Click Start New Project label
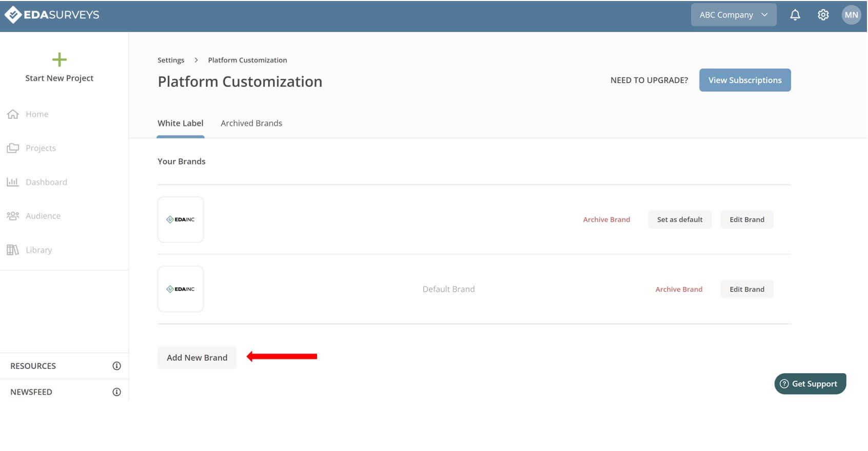 [x=60, y=78]
